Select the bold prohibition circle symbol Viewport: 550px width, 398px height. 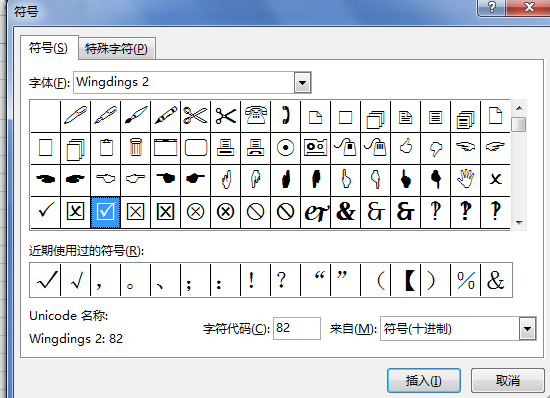pos(286,212)
